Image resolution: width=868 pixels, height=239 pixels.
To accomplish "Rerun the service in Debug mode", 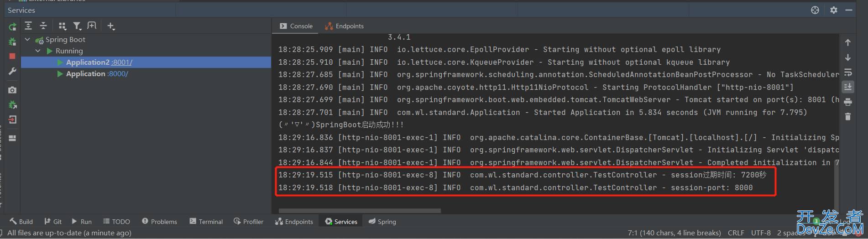I will click(12, 42).
